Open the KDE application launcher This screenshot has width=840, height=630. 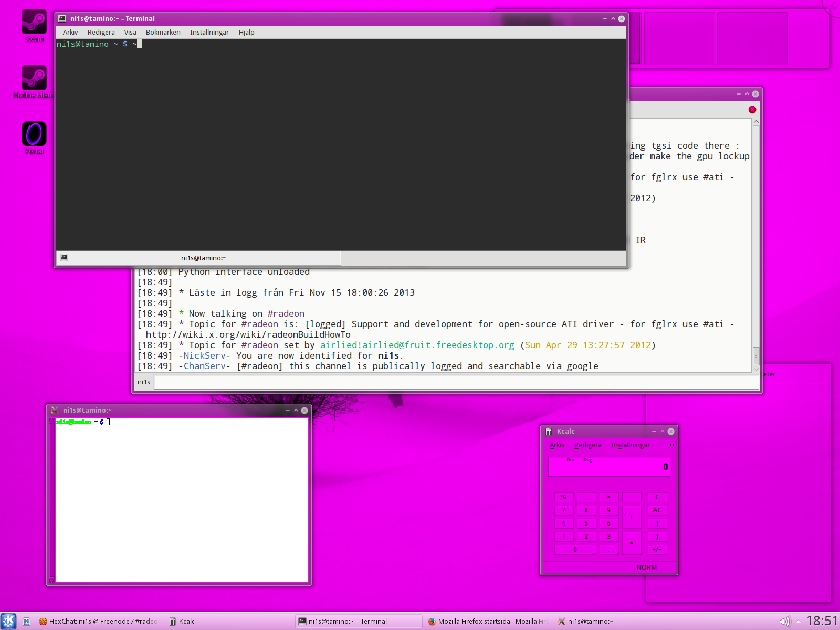click(x=8, y=621)
